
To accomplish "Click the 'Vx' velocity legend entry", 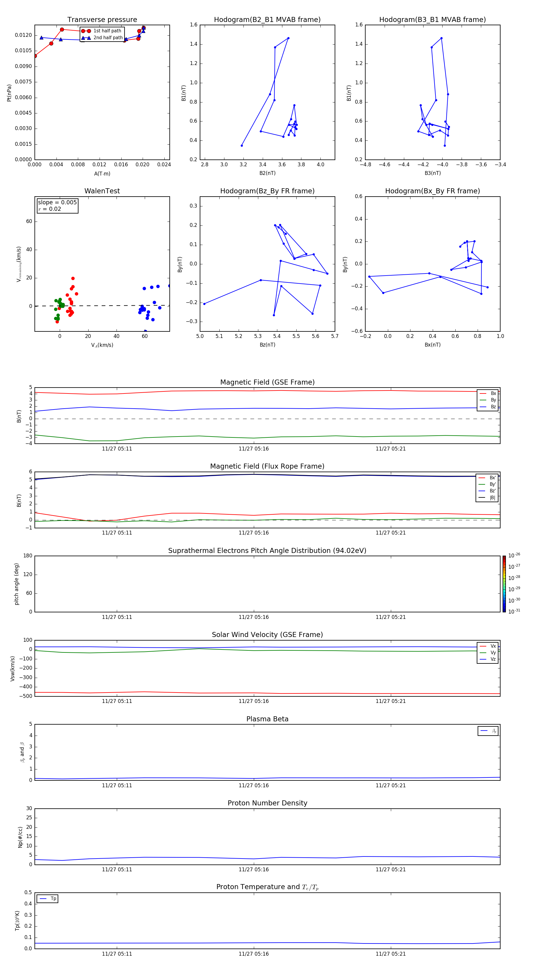I will (x=488, y=646).
